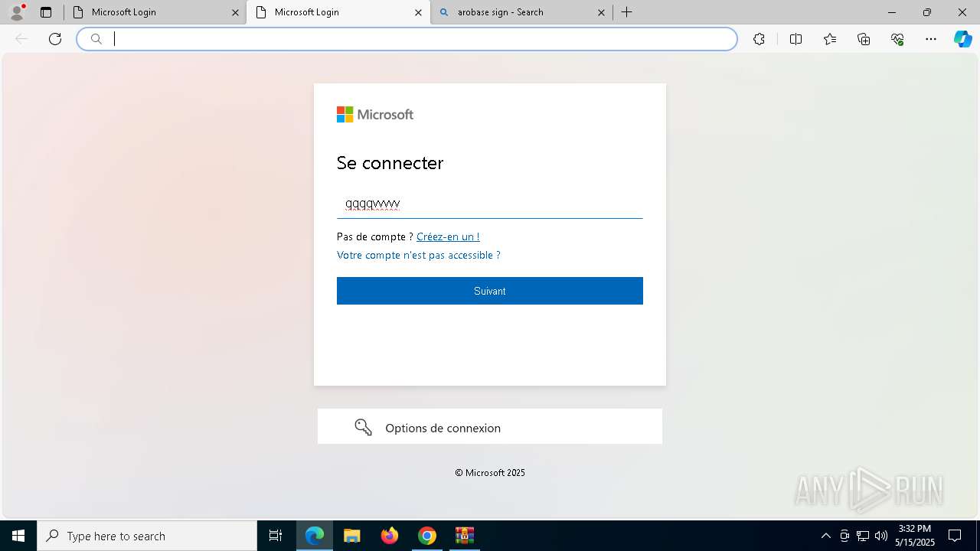Close the arobase sign - Search tab
Viewport: 980px width, 551px height.
tap(601, 12)
